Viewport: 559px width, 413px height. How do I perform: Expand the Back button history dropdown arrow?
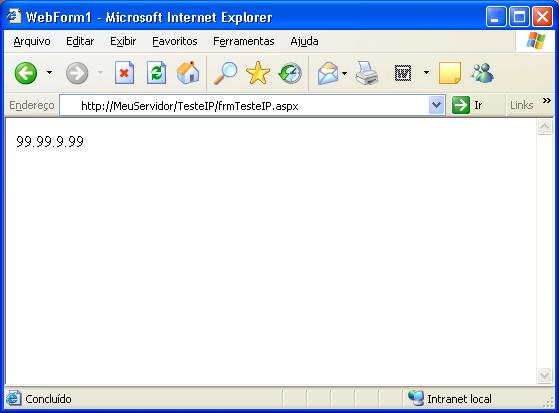pos(50,73)
